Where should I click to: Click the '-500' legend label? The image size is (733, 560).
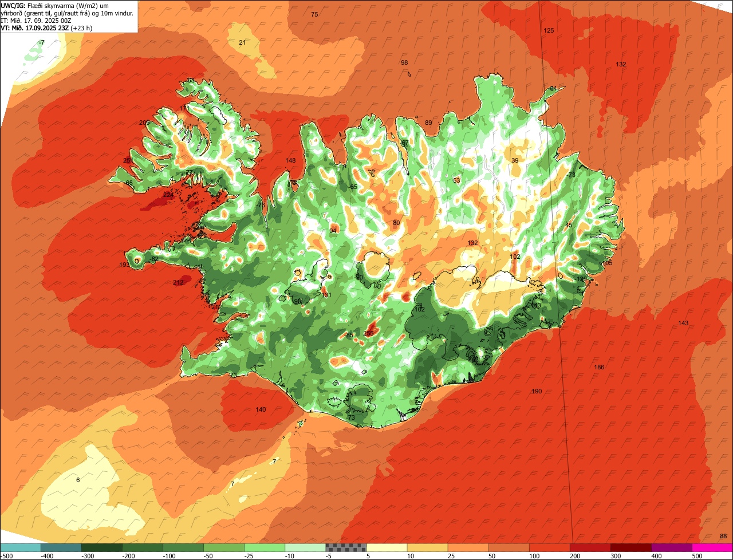click(x=6, y=556)
